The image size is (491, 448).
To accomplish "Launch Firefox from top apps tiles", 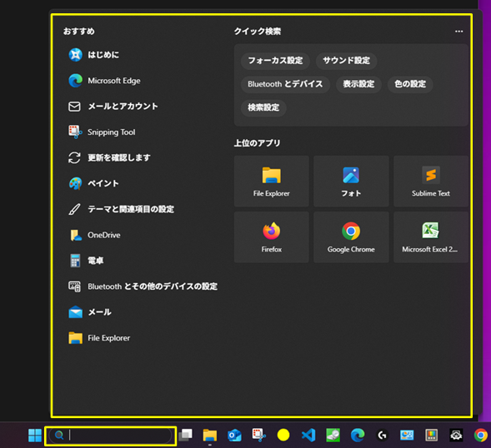I will [272, 237].
